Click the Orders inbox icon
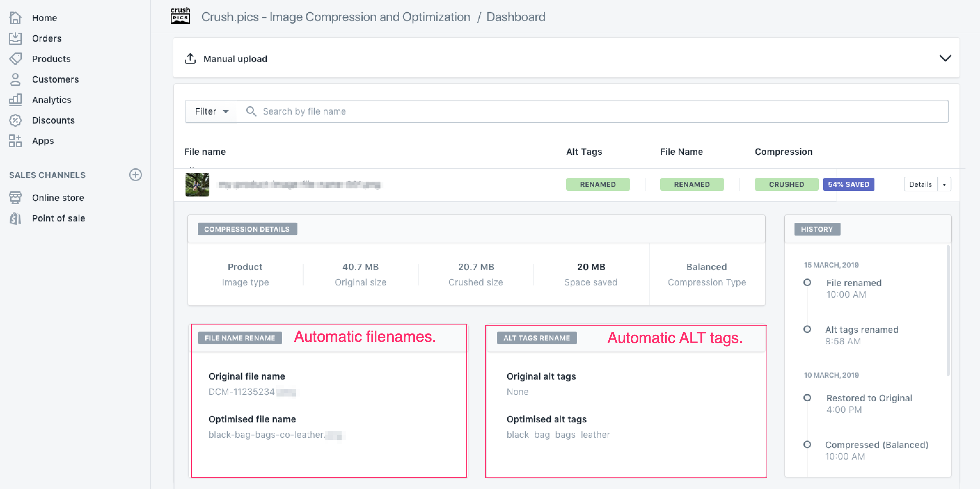980x489 pixels. coord(15,38)
